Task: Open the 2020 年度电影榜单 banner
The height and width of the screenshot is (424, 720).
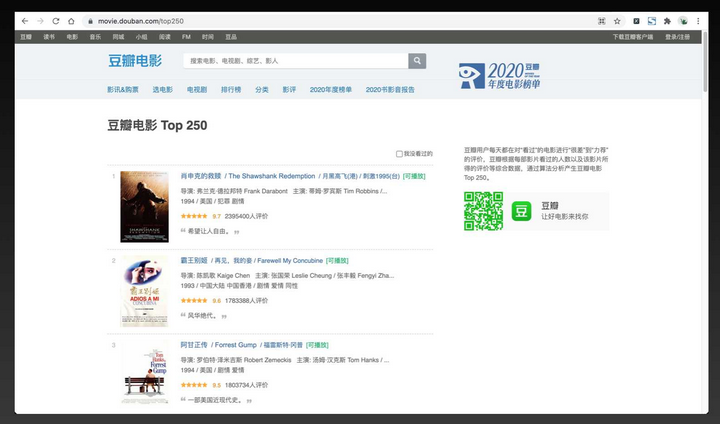Action: tap(500, 75)
